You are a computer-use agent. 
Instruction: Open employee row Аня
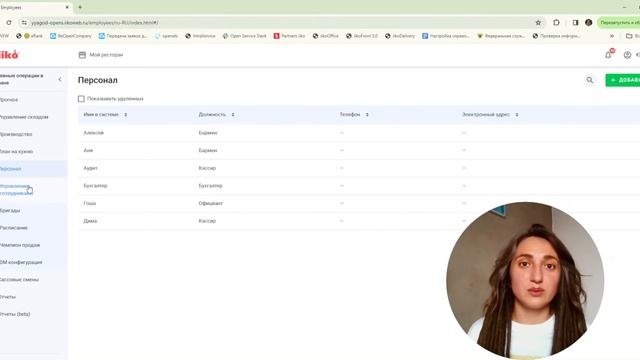click(x=359, y=151)
